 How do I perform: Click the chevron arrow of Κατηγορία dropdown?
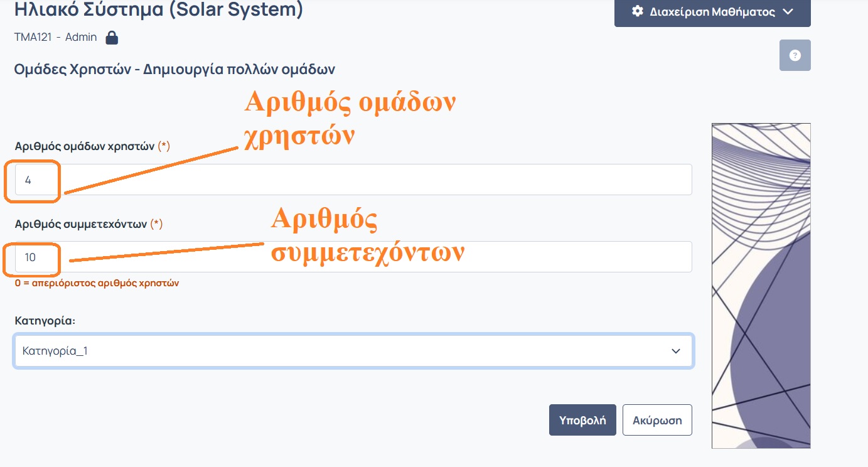click(x=675, y=351)
